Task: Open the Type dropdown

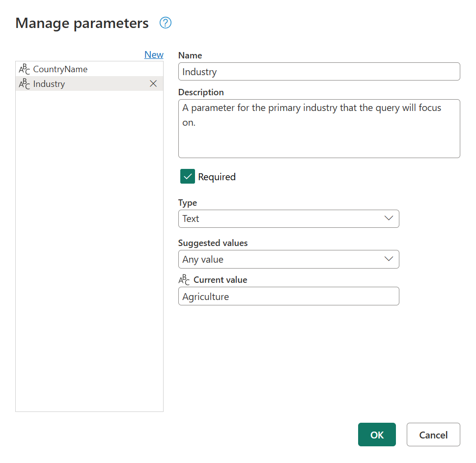Action: pos(288,218)
